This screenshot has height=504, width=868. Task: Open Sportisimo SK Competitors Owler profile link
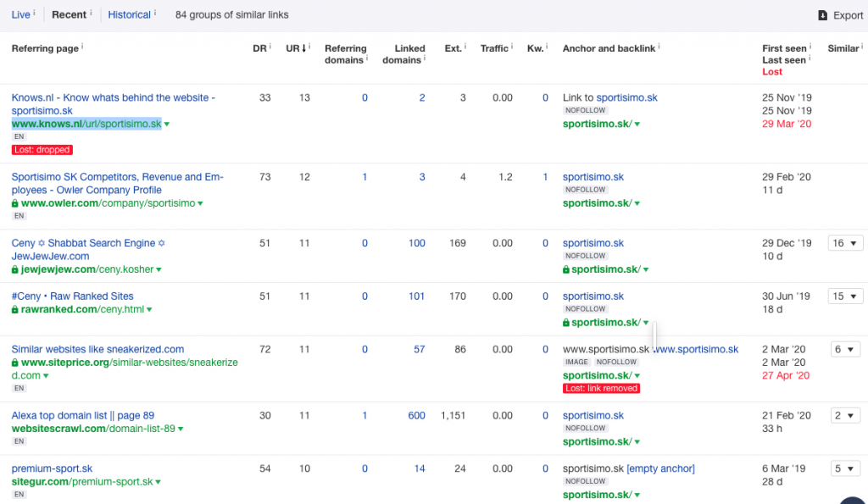117,184
